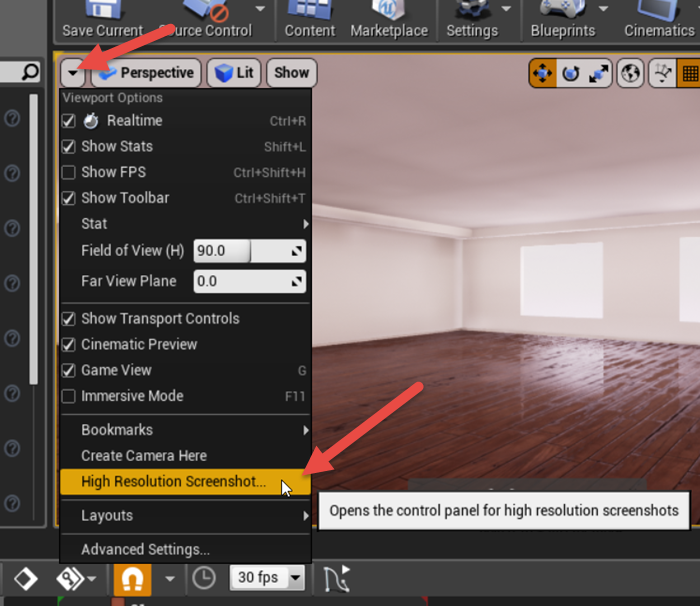This screenshot has width=700, height=606.
Task: Enable the Immersive Mode checkbox
Action: (x=68, y=396)
